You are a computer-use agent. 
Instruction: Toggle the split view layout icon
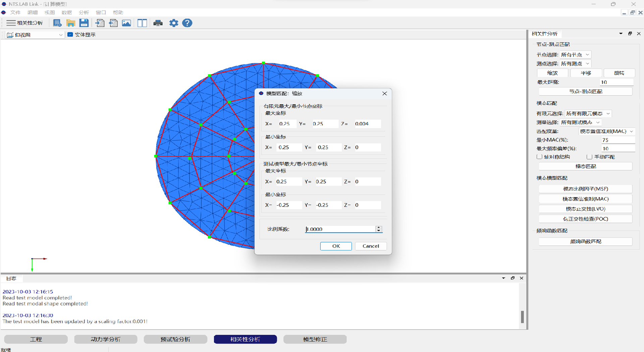(x=142, y=23)
